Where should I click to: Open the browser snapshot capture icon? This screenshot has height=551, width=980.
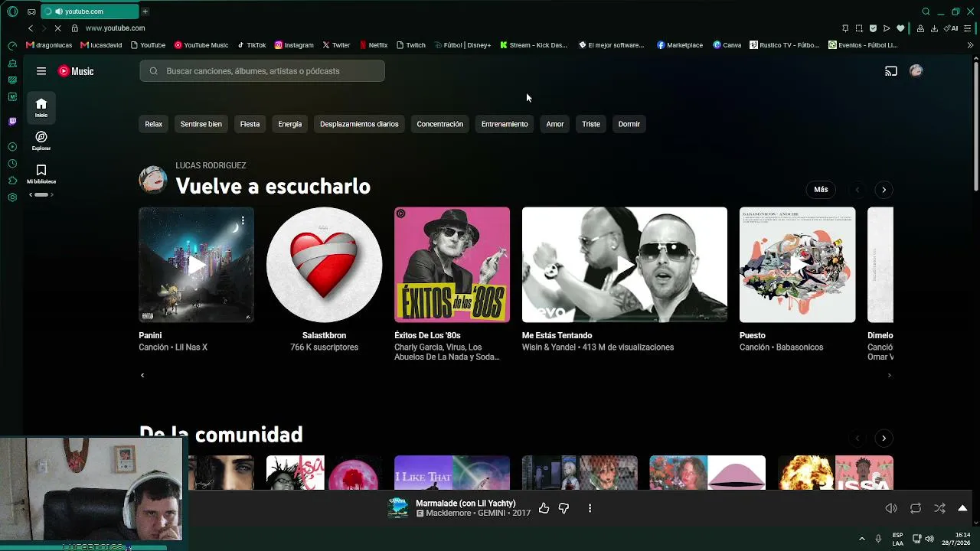859,28
